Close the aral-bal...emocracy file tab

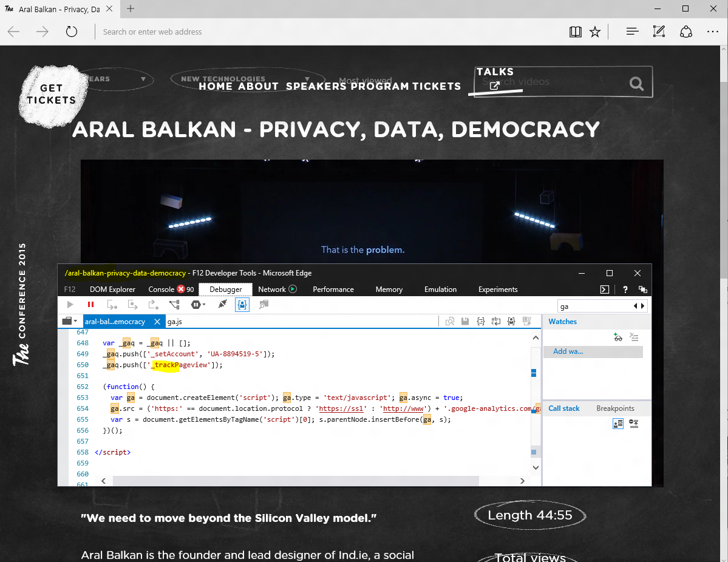click(157, 321)
